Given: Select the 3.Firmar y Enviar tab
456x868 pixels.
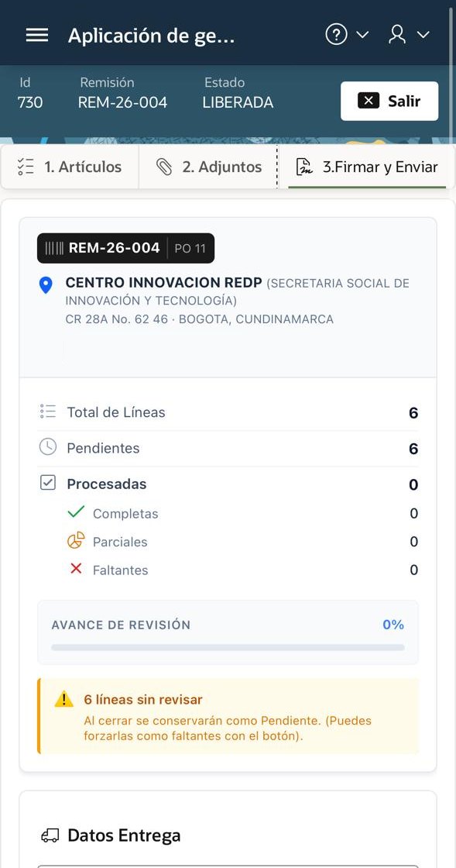Looking at the screenshot, I should (366, 167).
